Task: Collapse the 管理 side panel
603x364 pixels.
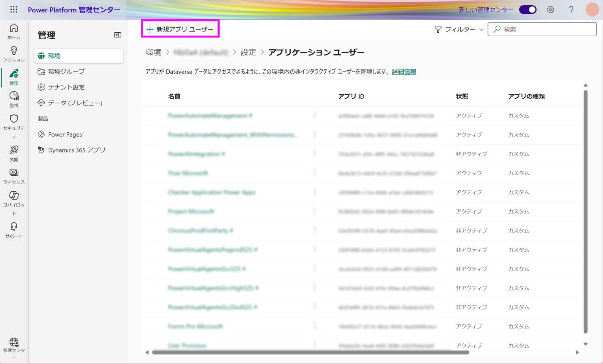Action: click(118, 35)
